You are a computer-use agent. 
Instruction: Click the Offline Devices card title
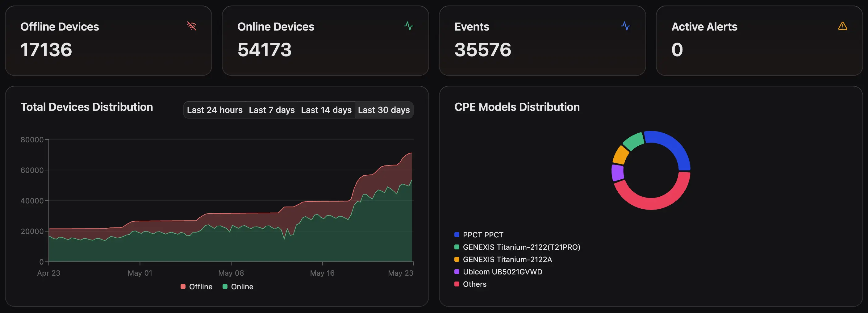[60, 27]
